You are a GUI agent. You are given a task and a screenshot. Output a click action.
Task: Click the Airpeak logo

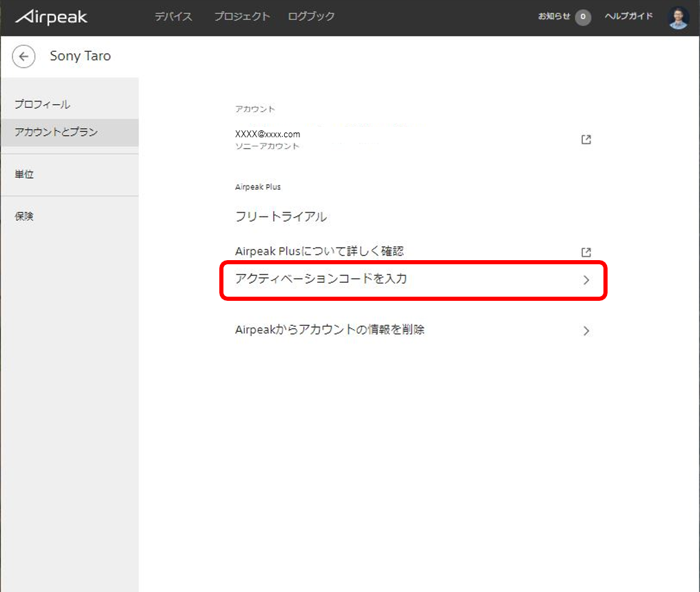coord(52,17)
